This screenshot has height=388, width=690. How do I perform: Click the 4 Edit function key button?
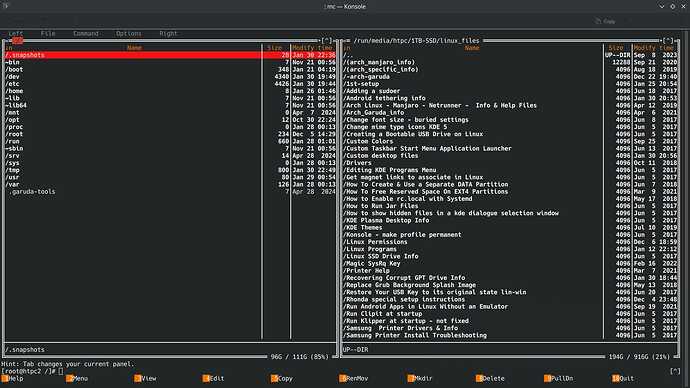coord(213,378)
